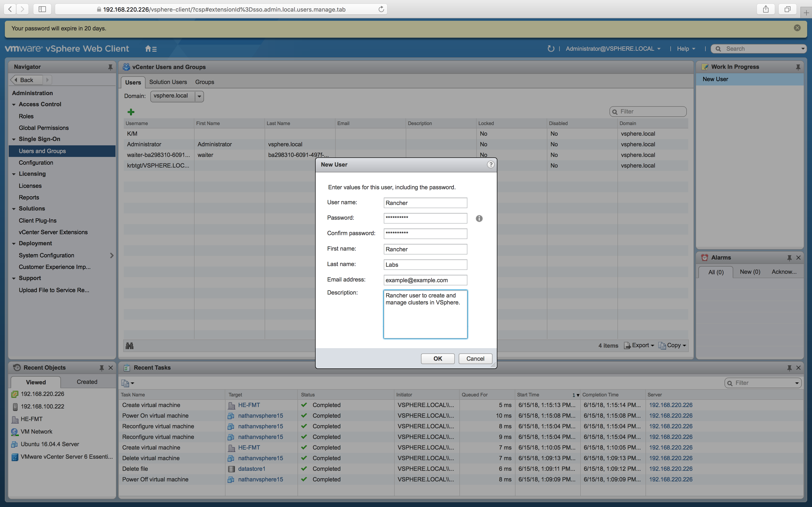812x507 pixels.
Task: Pin the Recent Objects panel
Action: 102,367
